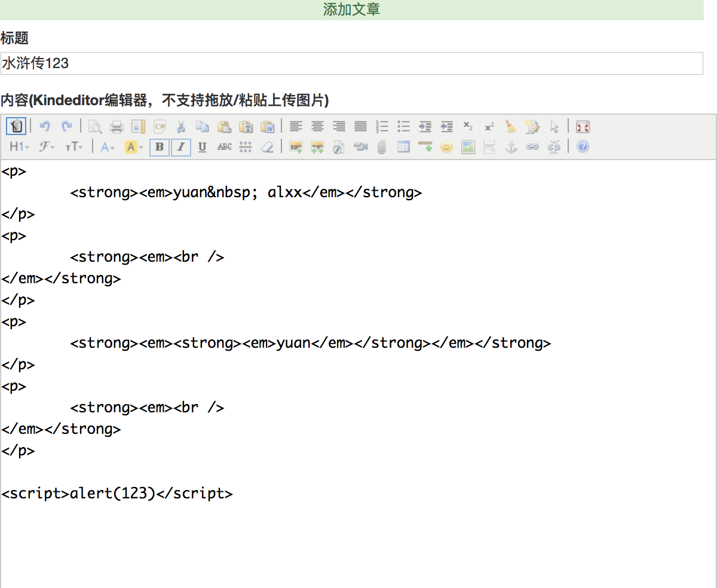Image resolution: width=717 pixels, height=588 pixels.
Task: Toggle underline formatting
Action: coord(203,146)
